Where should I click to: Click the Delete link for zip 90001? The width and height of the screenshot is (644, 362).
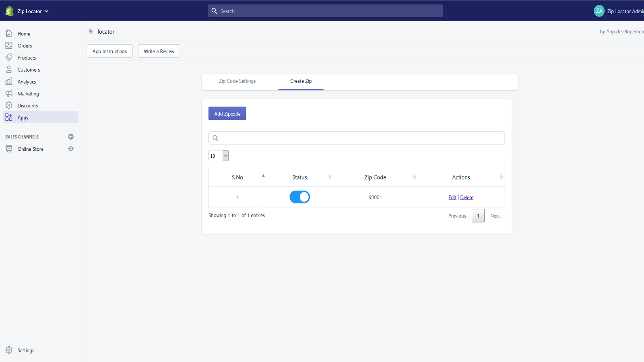click(466, 197)
